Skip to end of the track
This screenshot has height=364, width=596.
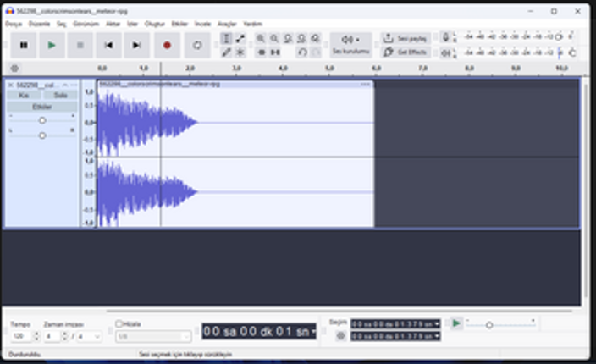click(x=137, y=45)
